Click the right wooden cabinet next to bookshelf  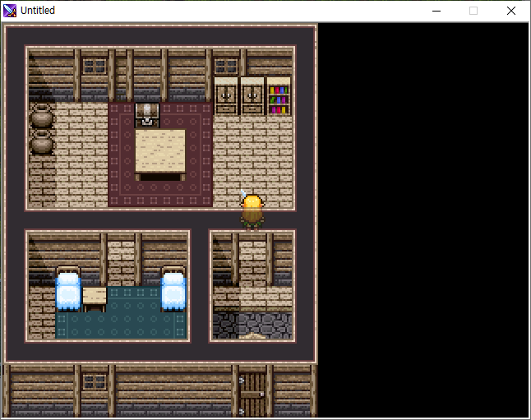click(252, 96)
